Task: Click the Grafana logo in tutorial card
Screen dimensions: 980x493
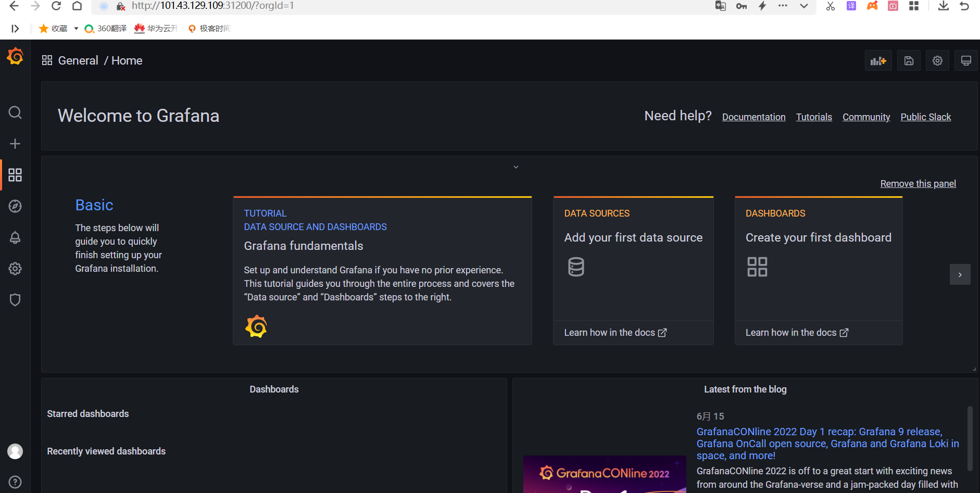Action: pyautogui.click(x=256, y=326)
